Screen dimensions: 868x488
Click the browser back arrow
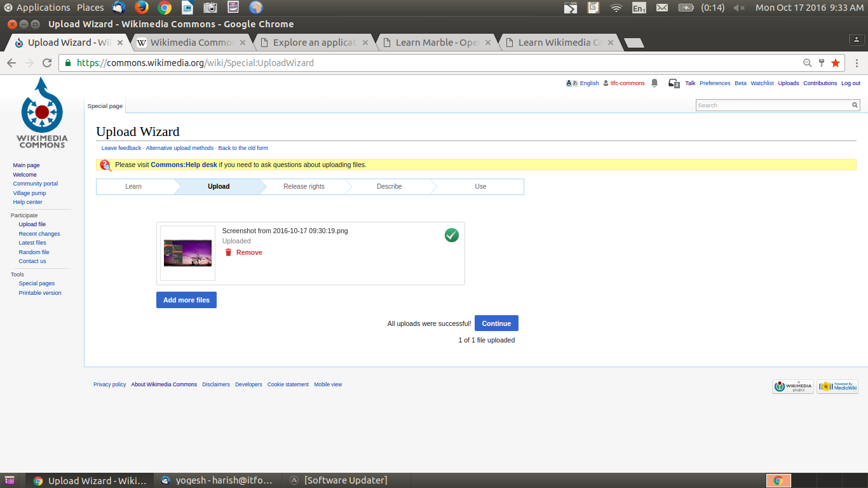click(11, 63)
